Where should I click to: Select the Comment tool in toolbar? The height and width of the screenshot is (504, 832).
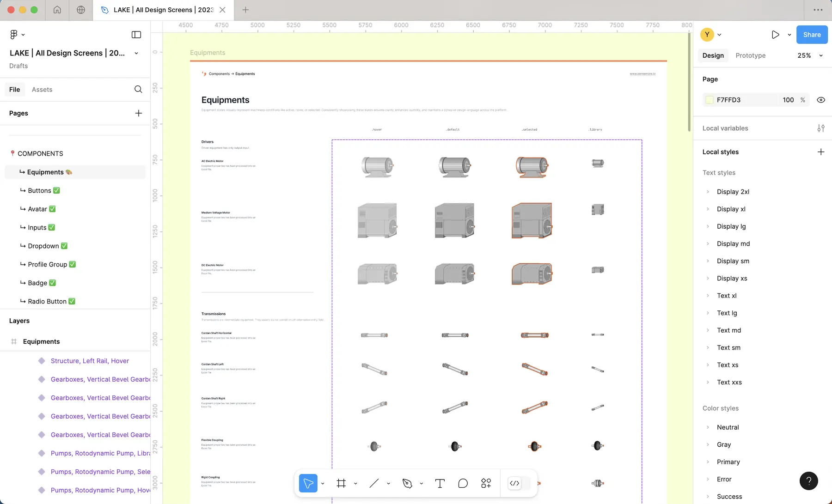point(463,483)
